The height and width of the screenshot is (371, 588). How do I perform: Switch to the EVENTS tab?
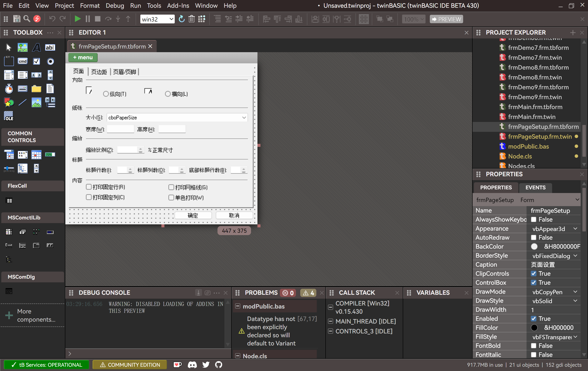tap(535, 187)
